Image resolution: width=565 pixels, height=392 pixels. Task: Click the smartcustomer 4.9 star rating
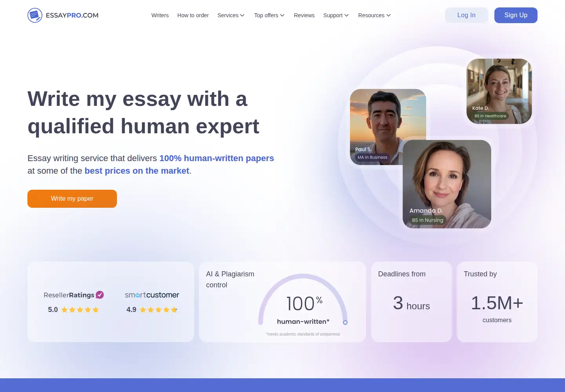coord(152,310)
